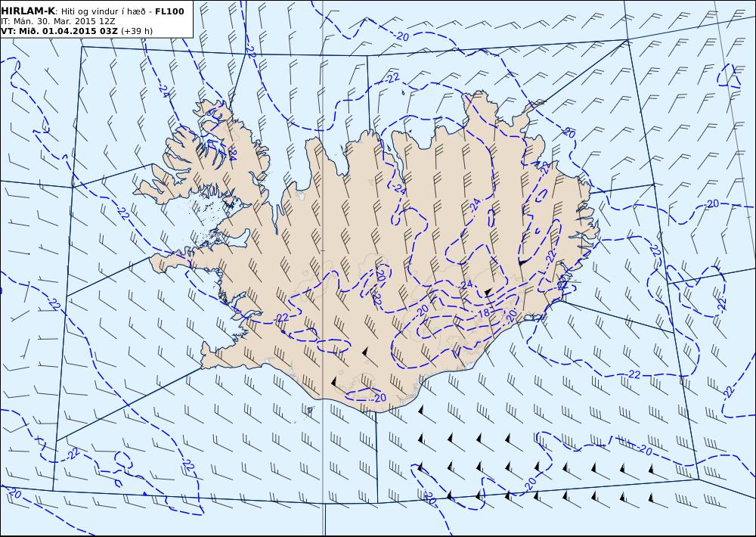756x537 pixels.
Task: Click the -18 temperature contour label
Action: coord(482,313)
